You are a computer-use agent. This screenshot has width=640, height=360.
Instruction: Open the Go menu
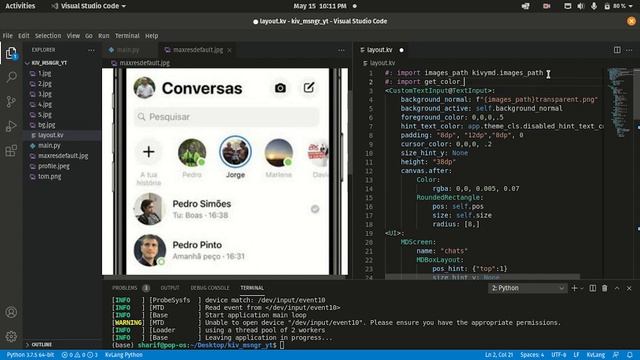89,36
